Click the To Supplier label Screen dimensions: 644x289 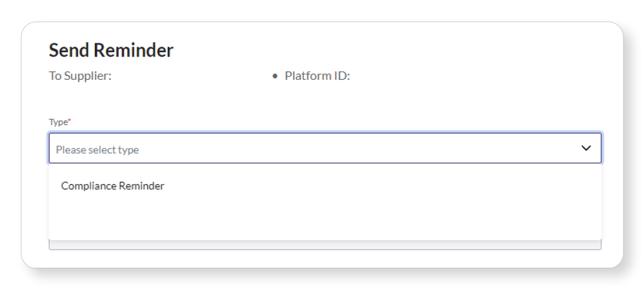click(x=80, y=77)
